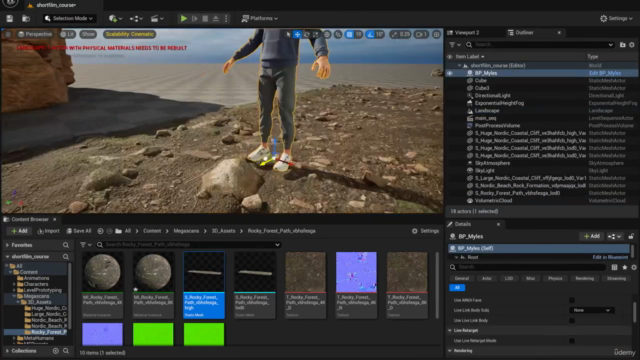640x360 pixels.
Task: Click the Outliner add folder icon
Action: point(622,44)
